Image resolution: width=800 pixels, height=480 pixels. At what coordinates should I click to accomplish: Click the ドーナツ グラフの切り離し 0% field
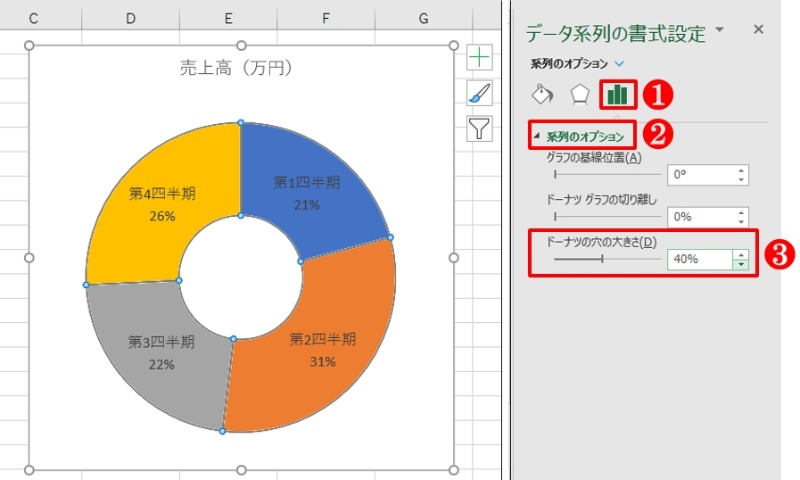tap(698, 216)
